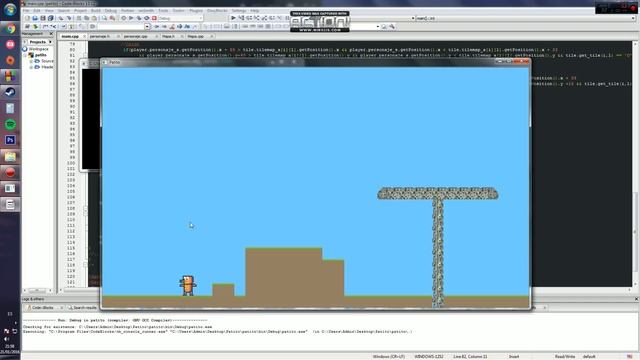The height and width of the screenshot is (360, 640).
Task: Click the Debug/Continue start arrow icon
Action: [x=233, y=18]
